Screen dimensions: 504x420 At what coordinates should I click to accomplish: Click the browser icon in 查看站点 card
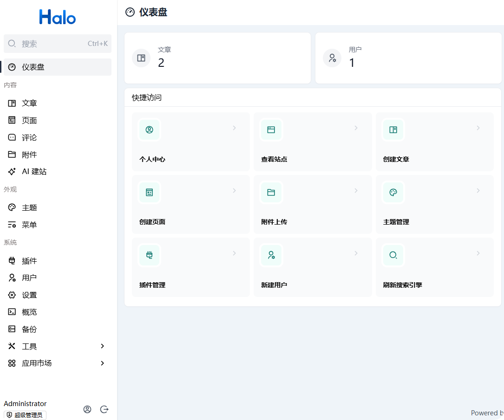(x=271, y=130)
